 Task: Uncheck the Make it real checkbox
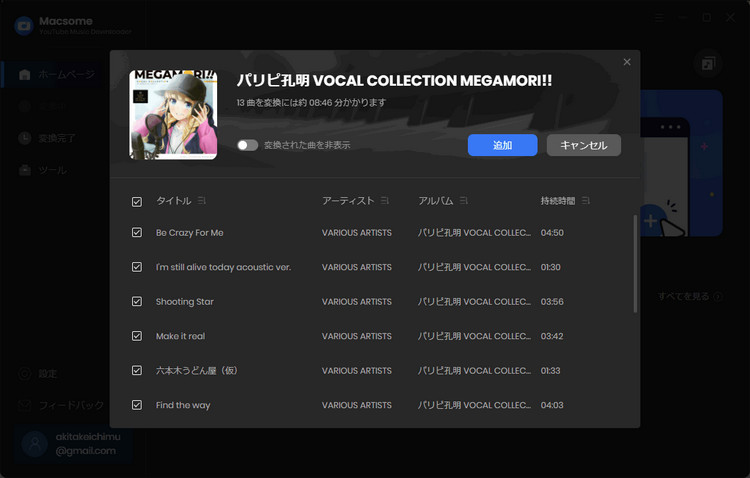[x=137, y=336]
